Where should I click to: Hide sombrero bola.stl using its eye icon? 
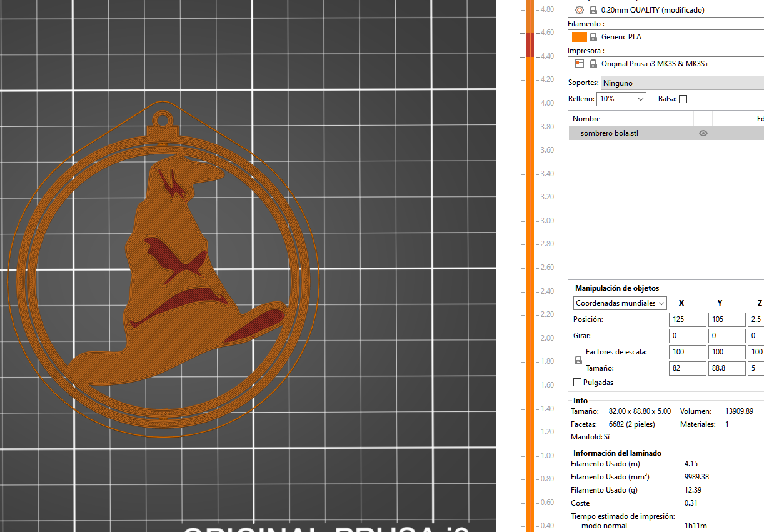point(703,133)
